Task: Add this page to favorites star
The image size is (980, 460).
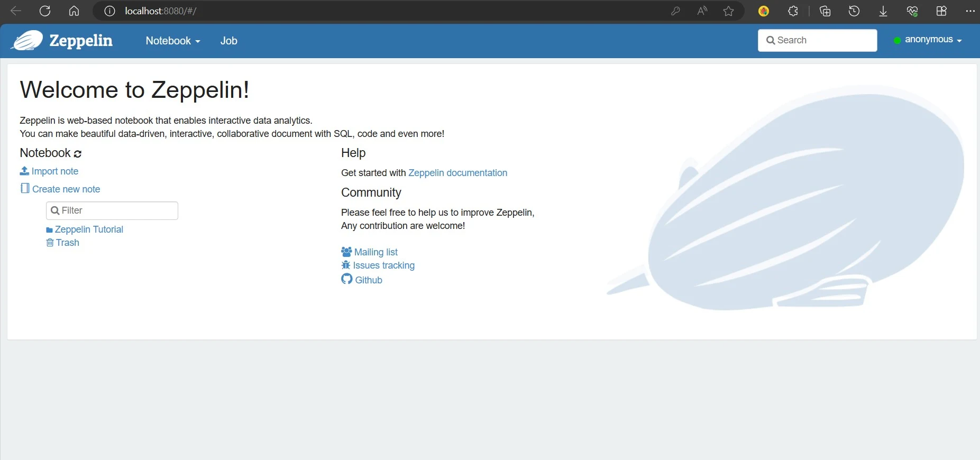Action: tap(729, 11)
